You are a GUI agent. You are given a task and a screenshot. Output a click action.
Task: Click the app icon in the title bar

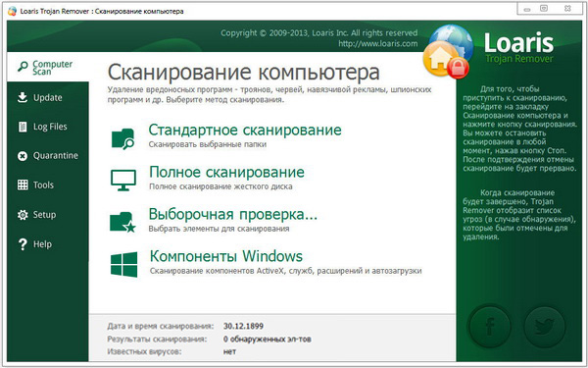point(13,11)
